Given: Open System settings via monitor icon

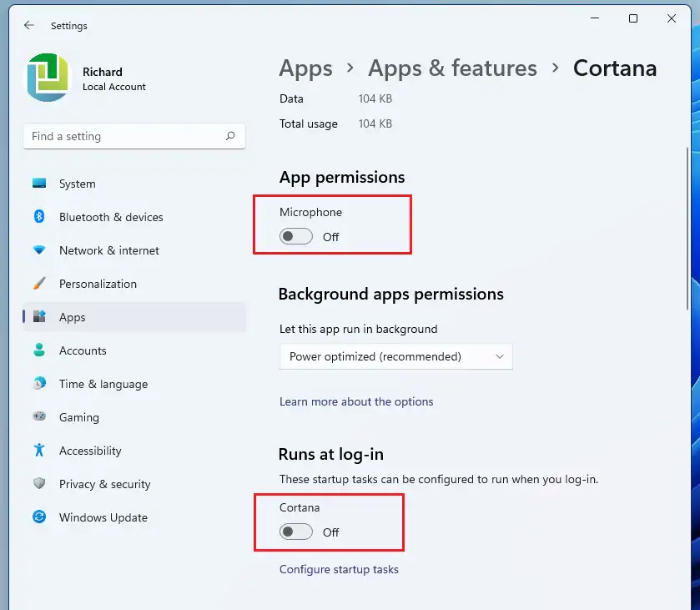Looking at the screenshot, I should tap(39, 183).
